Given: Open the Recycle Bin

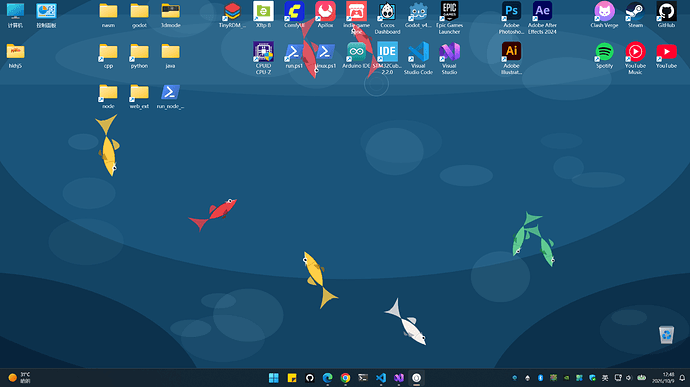Looking at the screenshot, I should pos(666,335).
